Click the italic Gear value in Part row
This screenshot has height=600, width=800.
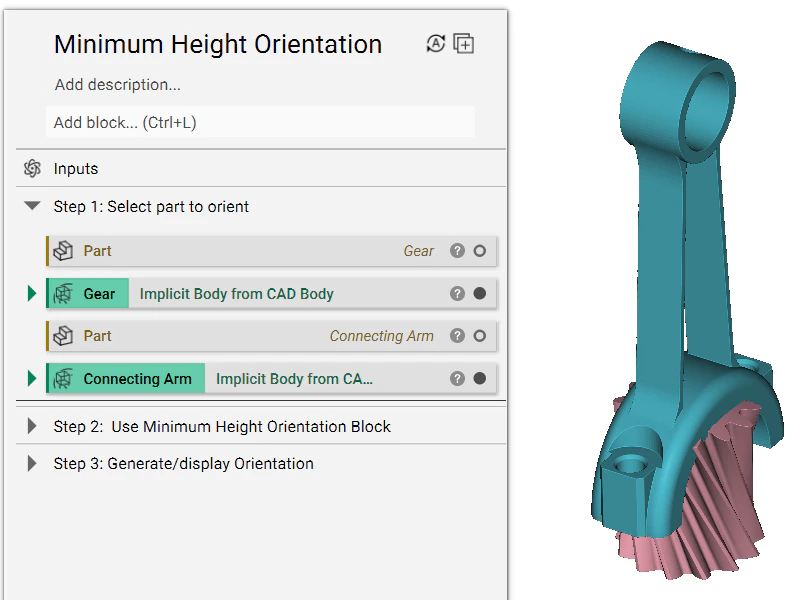tap(418, 251)
